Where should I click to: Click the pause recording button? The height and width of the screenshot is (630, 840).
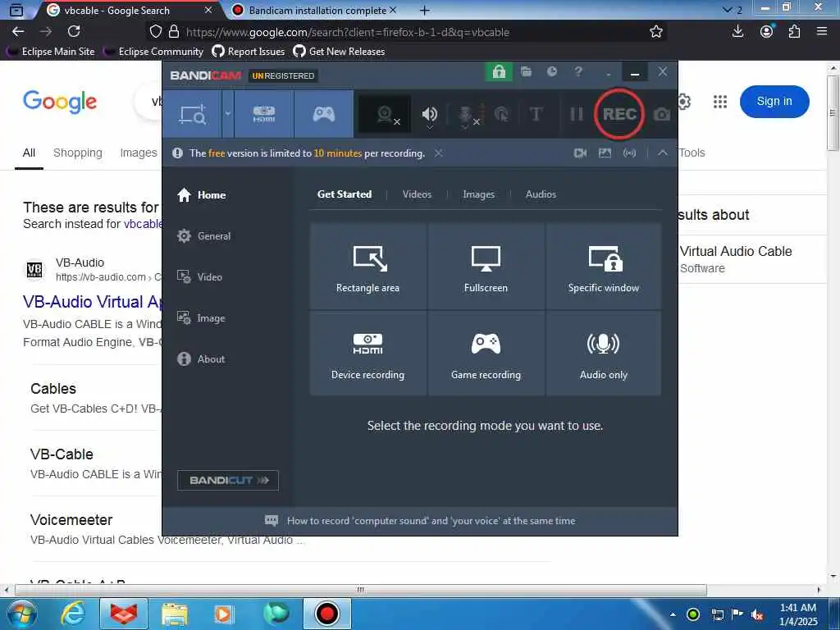(577, 114)
